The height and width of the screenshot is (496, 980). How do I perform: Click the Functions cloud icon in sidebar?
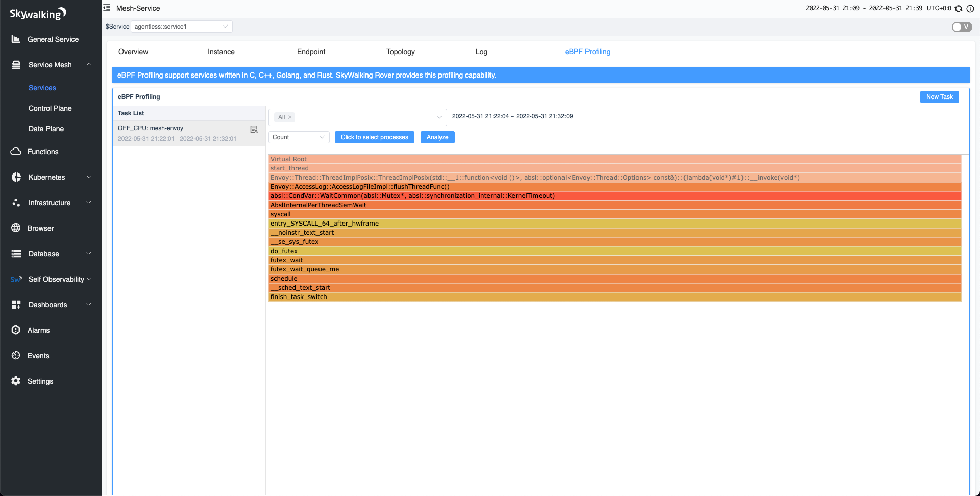(x=16, y=151)
